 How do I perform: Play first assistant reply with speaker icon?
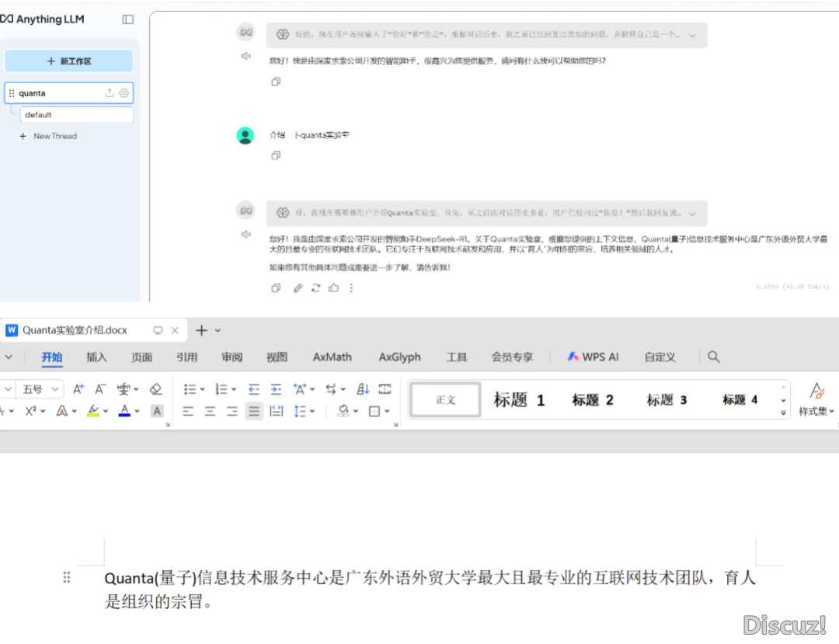coord(245,56)
